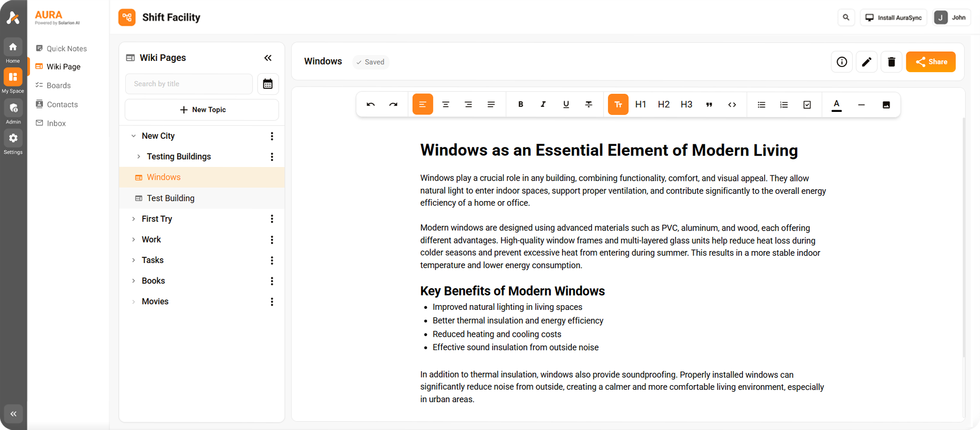The height and width of the screenshot is (430, 980).
Task: Expand the Testing Buildings subtopic
Action: [139, 157]
